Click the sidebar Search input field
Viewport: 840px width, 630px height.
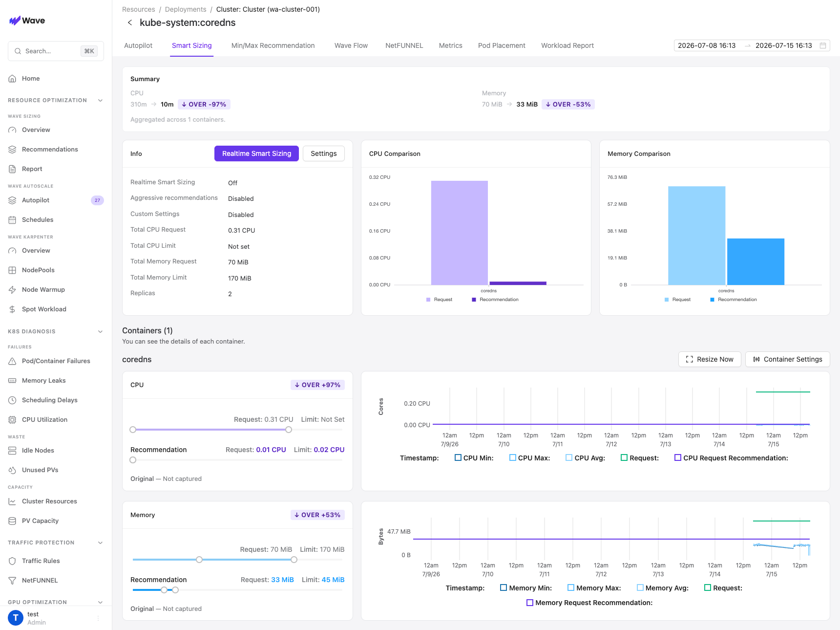click(56, 51)
